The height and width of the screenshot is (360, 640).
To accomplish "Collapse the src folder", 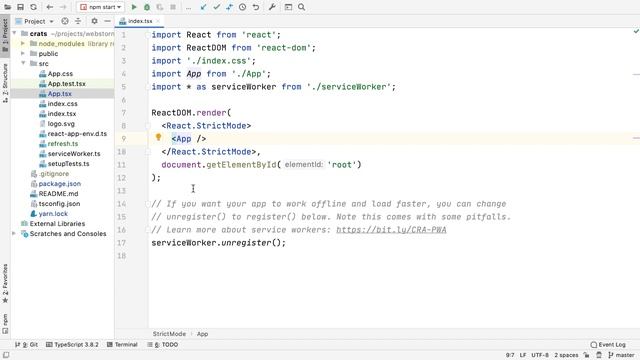I will coord(23,64).
